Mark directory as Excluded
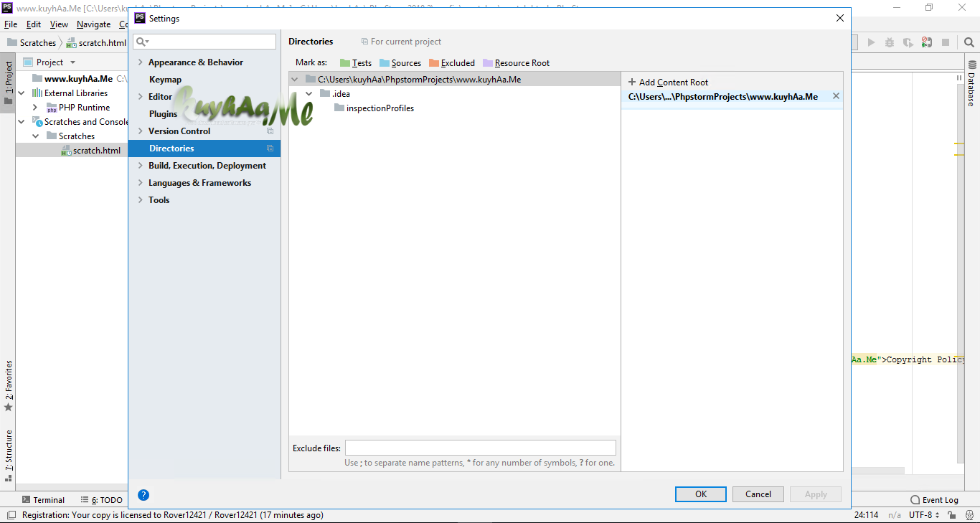Screen dimensions: 980x523 tap(452, 63)
